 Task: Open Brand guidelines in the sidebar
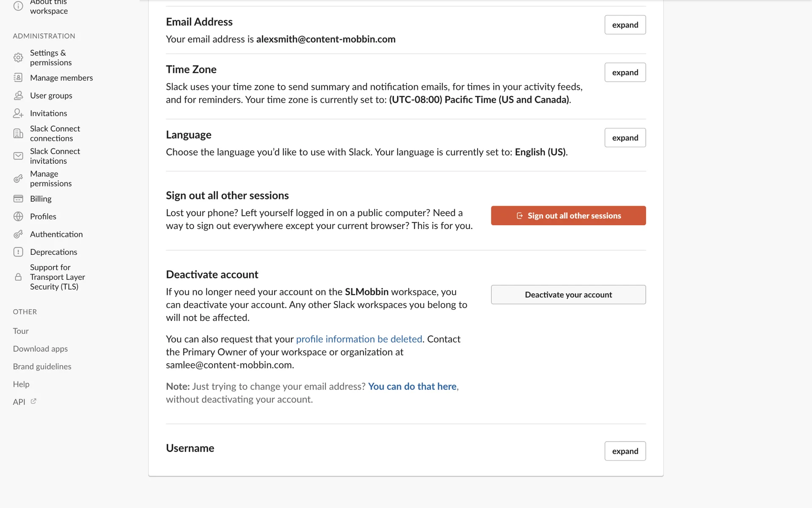(42, 367)
